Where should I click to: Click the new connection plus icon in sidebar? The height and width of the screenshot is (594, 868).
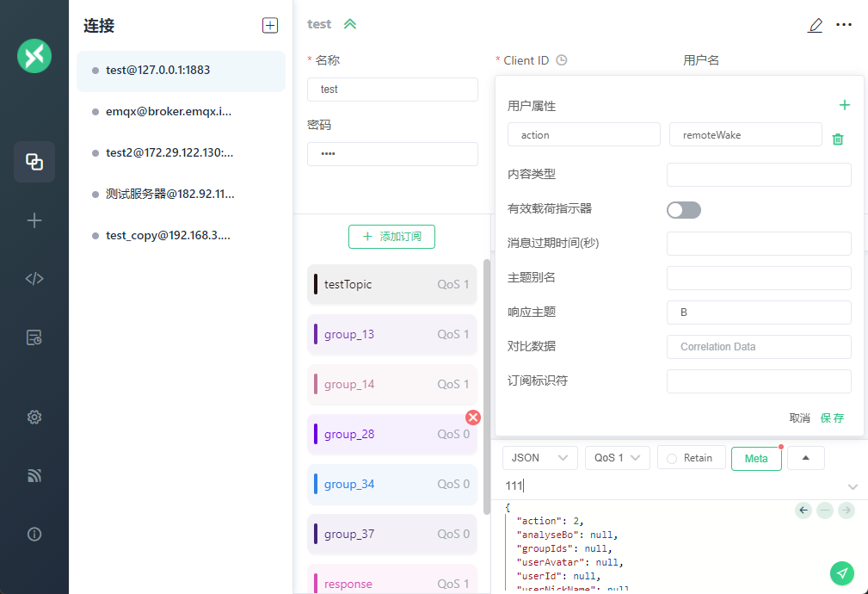tap(34, 220)
